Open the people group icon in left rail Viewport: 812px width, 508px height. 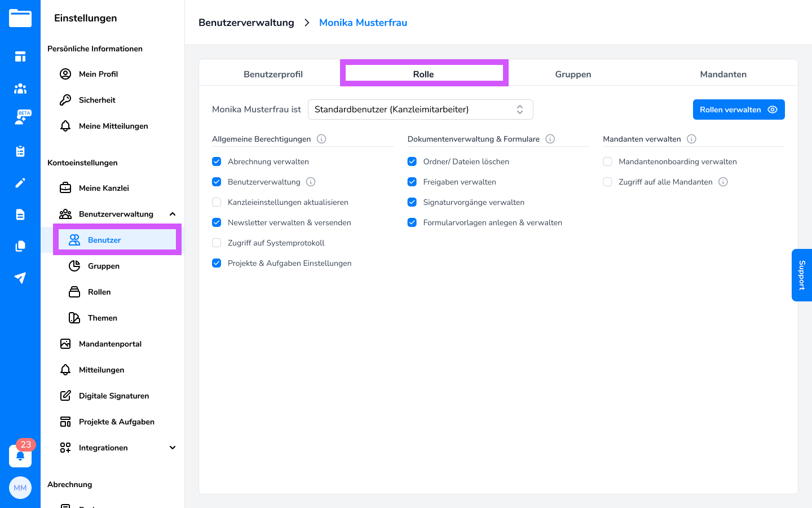[20, 88]
